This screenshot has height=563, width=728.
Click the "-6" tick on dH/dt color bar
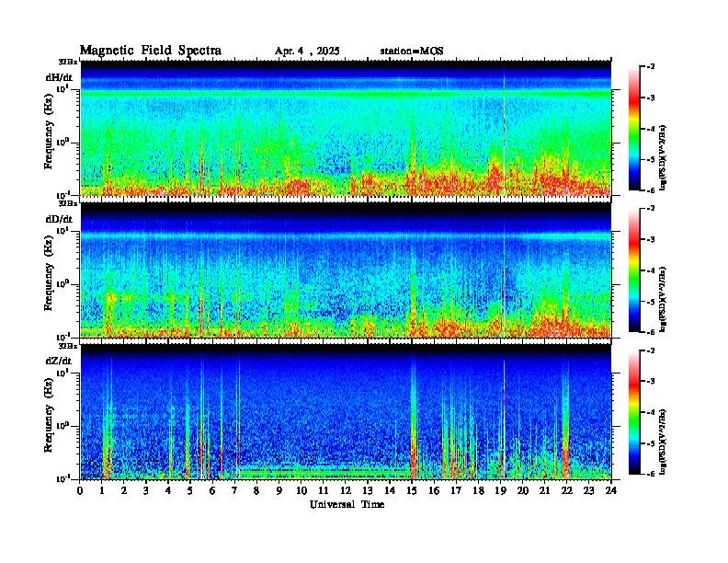click(652, 190)
